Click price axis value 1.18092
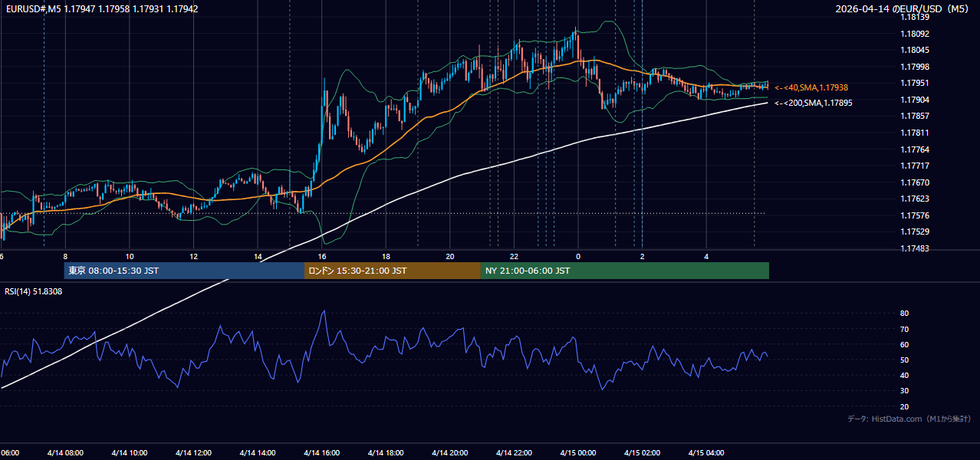Image resolution: width=980 pixels, height=460 pixels. 914,34
